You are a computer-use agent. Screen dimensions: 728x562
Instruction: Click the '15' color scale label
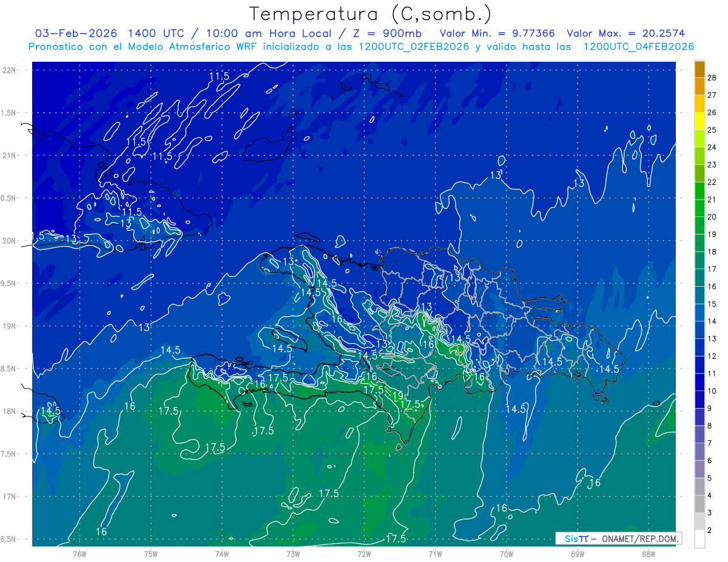(712, 304)
